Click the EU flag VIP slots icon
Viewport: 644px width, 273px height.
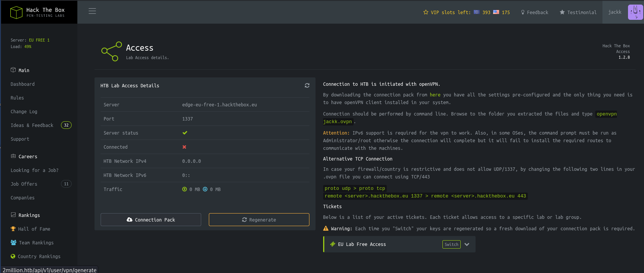[476, 12]
